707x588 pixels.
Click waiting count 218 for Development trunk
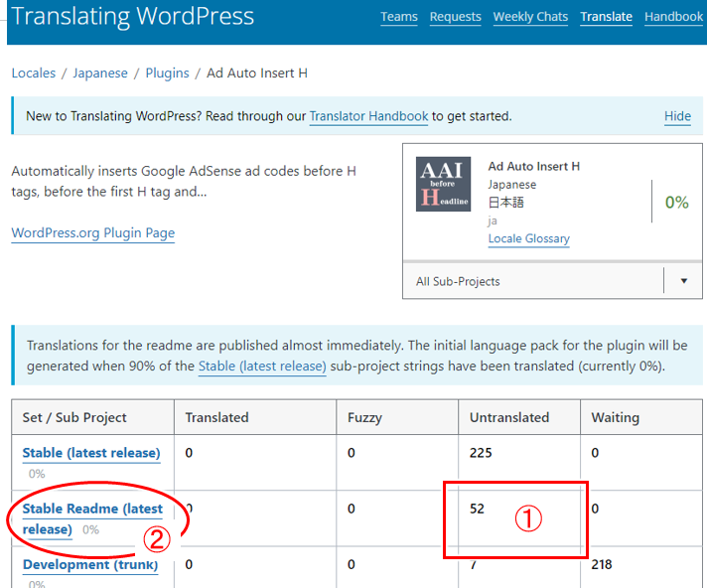tap(602, 564)
